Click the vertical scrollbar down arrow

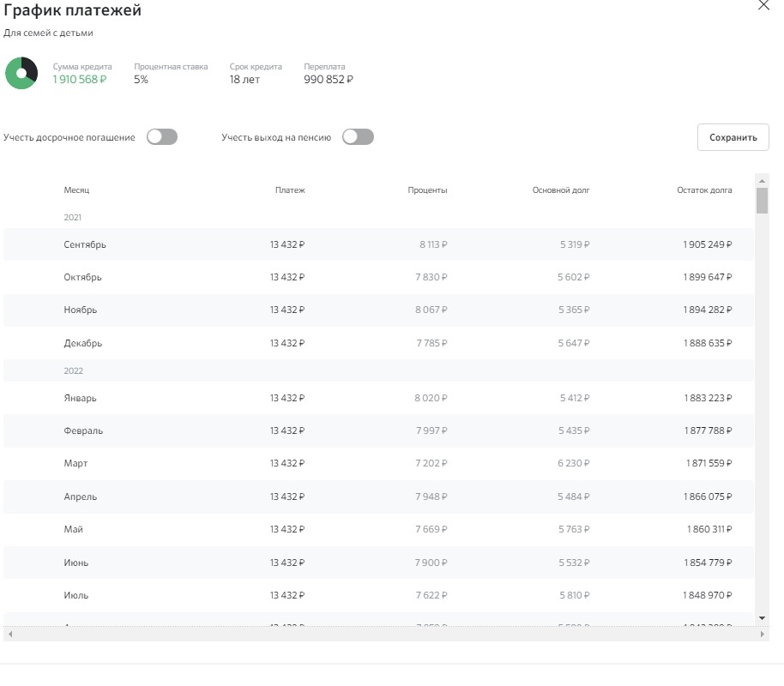coord(762,618)
